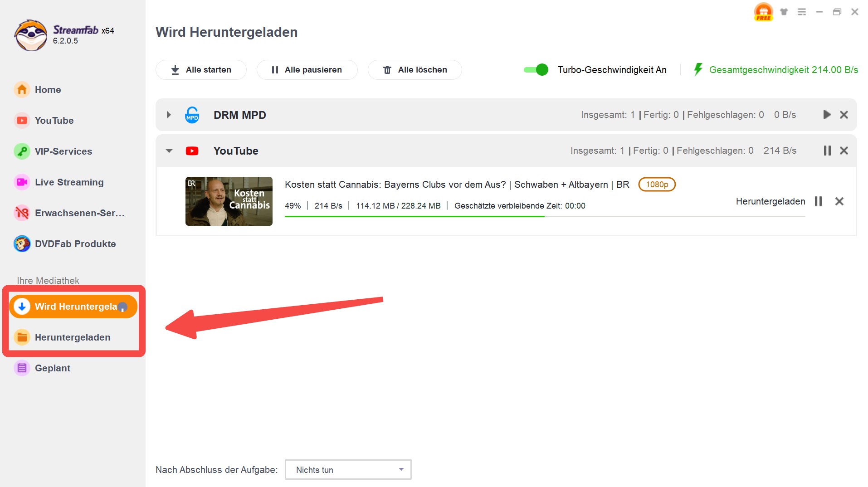Open the Kosten statt Cannabis thumbnail
The height and width of the screenshot is (487, 868).
229,201
